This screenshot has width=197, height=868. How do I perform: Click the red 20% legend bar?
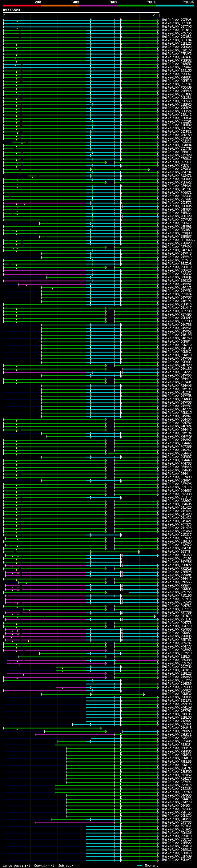(x=22, y=6)
